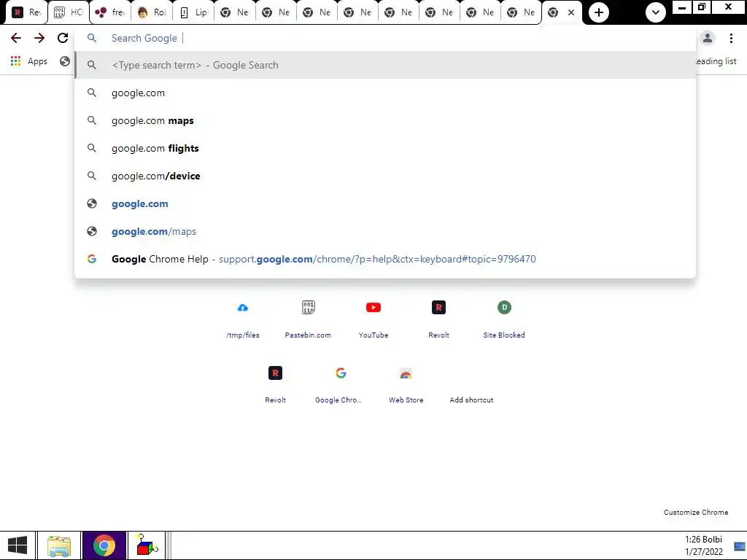This screenshot has height=560, width=747.
Task: Click the globe bookmark icon beside Apps
Action: (x=65, y=61)
